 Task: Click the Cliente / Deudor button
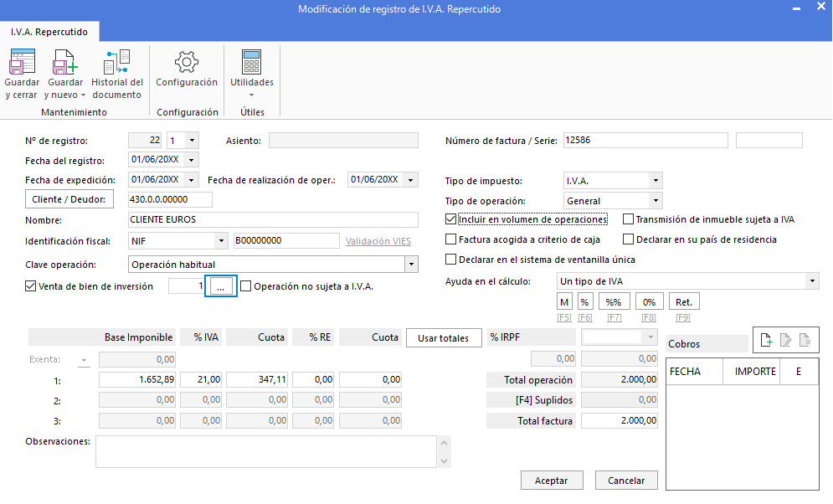click(69, 199)
